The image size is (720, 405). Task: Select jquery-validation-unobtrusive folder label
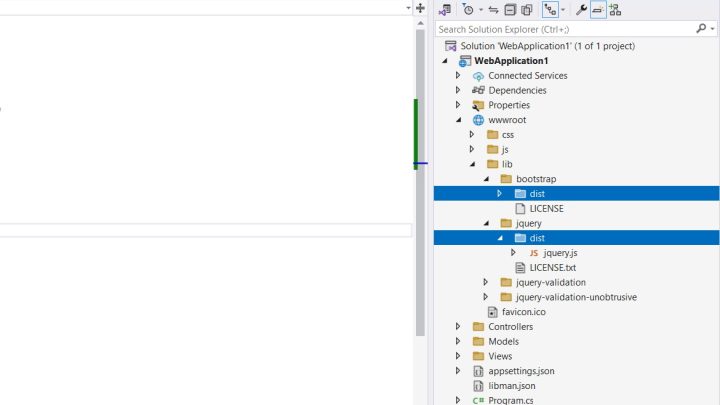576,297
